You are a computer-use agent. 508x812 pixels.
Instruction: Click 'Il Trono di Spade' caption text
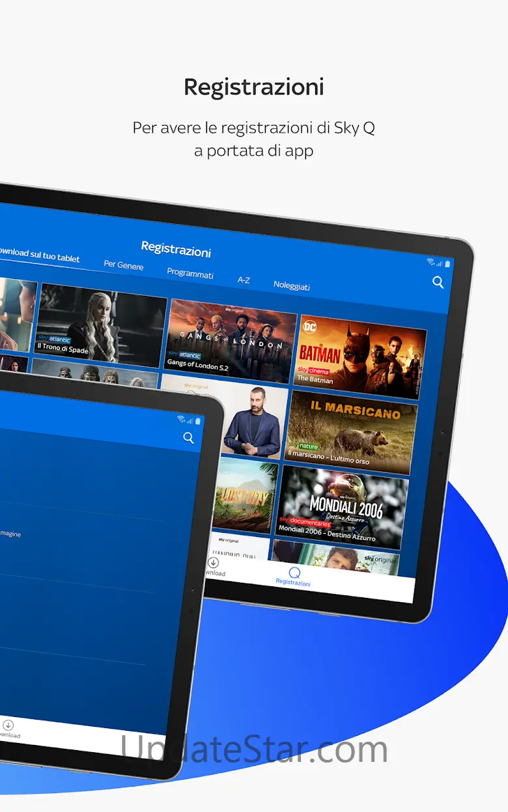(x=63, y=348)
